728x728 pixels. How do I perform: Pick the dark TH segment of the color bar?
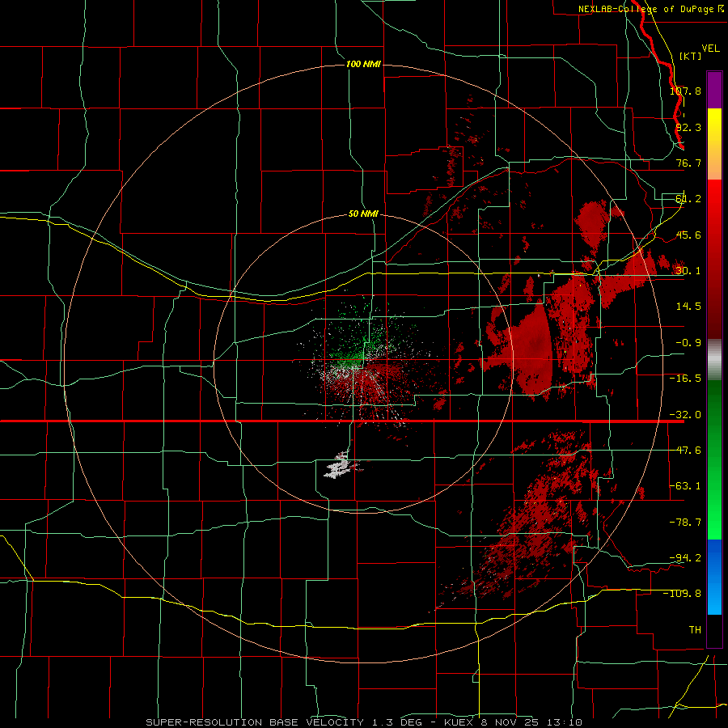[714, 630]
